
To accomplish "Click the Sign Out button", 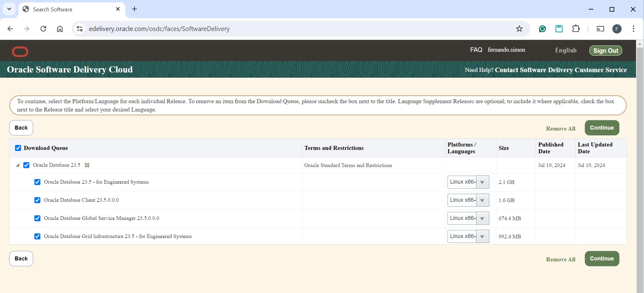I will click(x=606, y=51).
